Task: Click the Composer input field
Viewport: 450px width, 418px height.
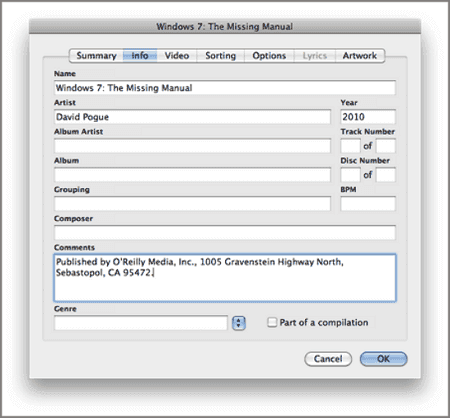Action: coord(225,233)
